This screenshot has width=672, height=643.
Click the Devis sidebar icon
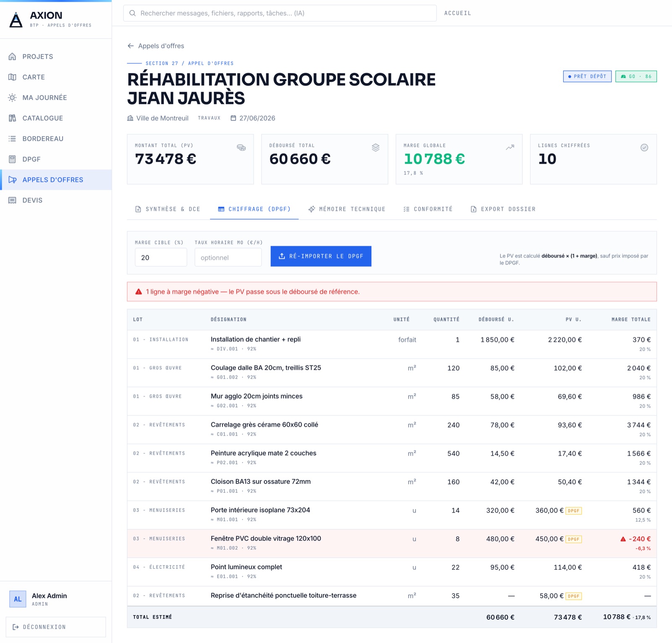click(x=13, y=200)
